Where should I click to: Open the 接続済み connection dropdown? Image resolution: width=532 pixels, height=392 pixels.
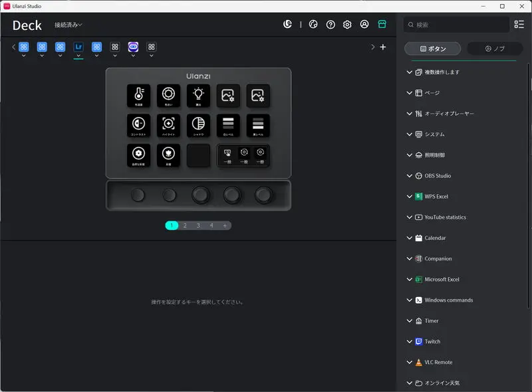click(68, 25)
